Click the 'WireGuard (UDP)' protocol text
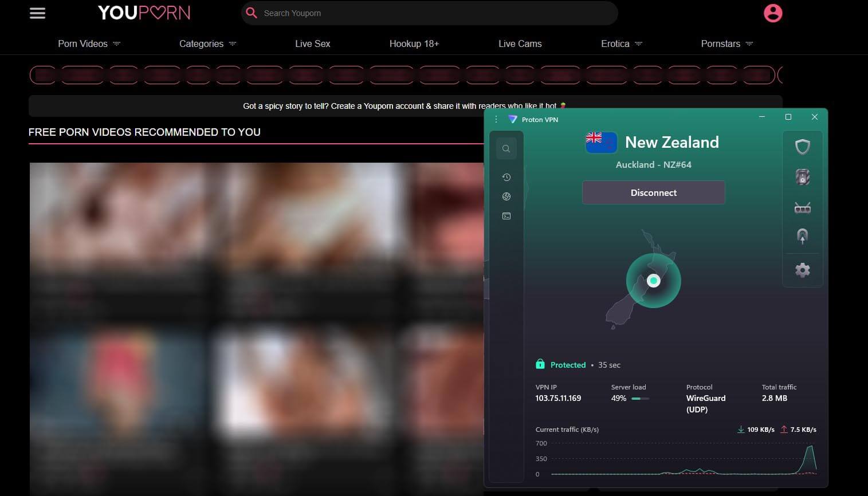 [x=706, y=404]
